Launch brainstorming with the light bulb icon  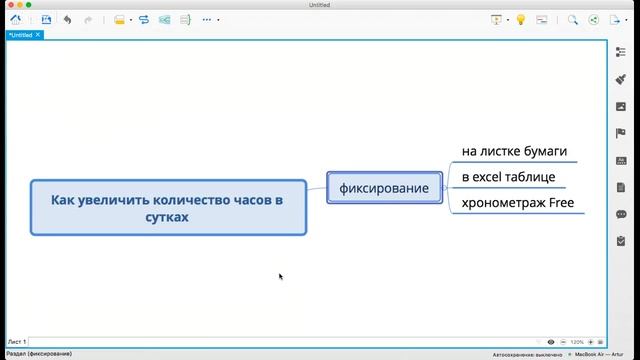click(521, 20)
